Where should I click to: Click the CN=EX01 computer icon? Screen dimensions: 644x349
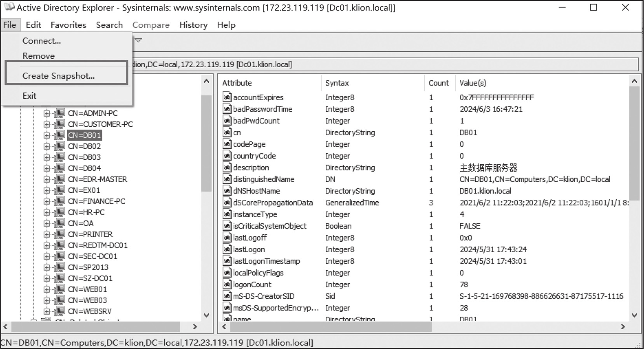pyautogui.click(x=59, y=190)
